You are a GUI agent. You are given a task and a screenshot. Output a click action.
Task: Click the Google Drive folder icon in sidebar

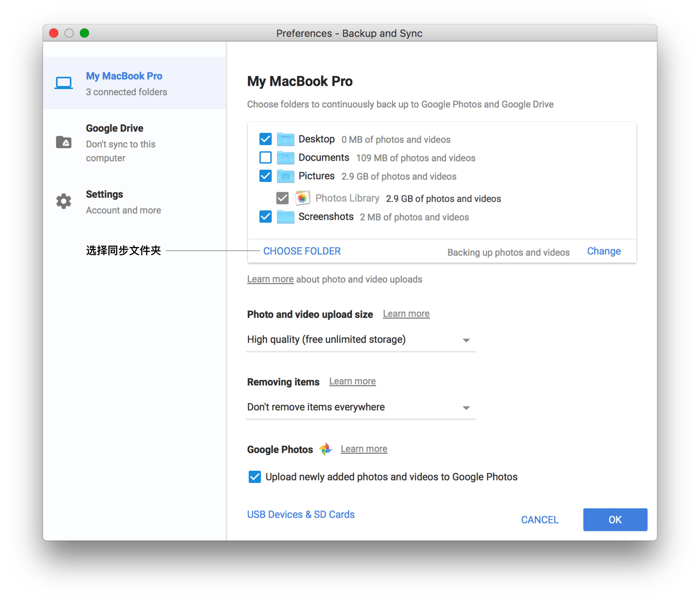63,142
